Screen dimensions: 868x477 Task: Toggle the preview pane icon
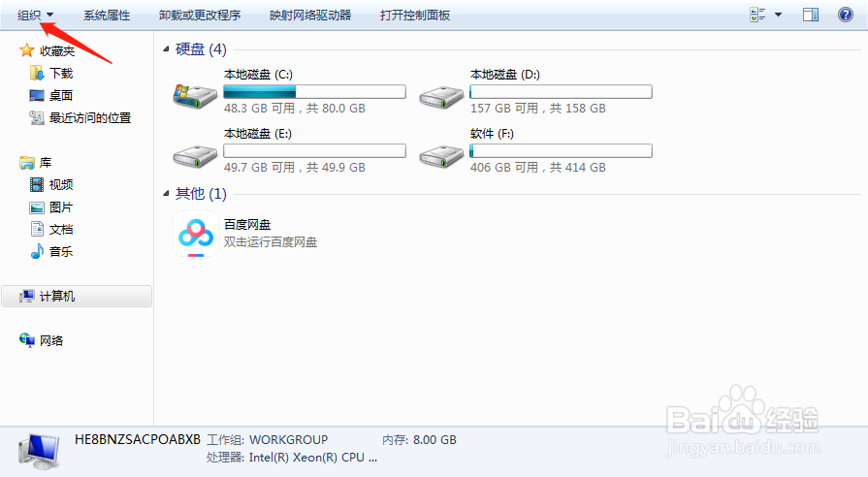tap(811, 15)
